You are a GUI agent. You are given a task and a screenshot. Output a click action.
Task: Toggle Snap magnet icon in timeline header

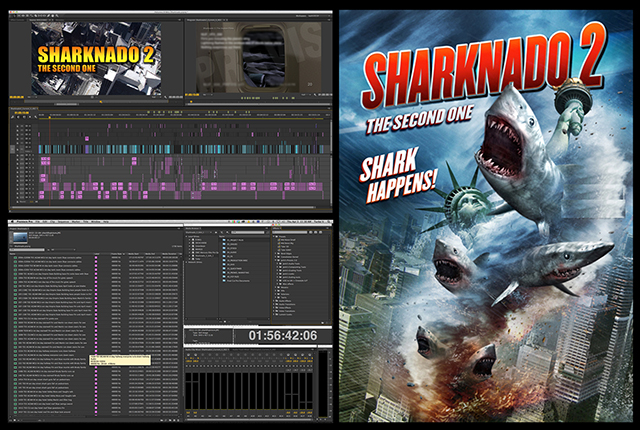tap(18, 117)
